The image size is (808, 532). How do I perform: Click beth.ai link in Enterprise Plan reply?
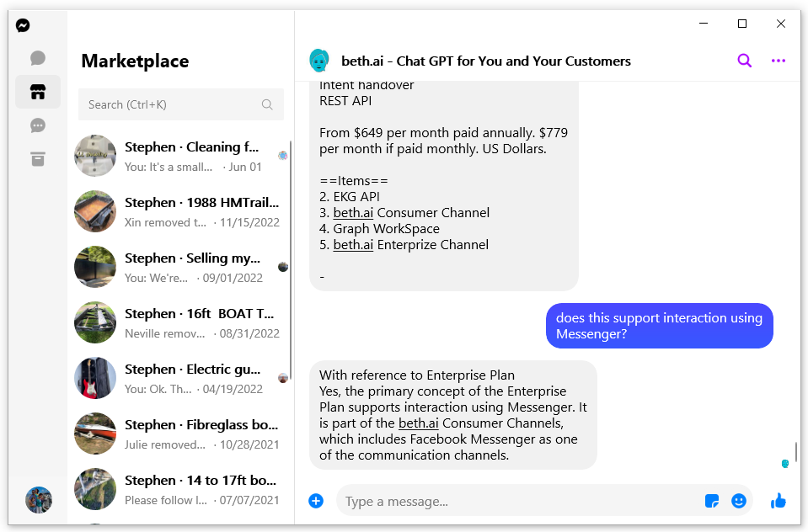419,423
